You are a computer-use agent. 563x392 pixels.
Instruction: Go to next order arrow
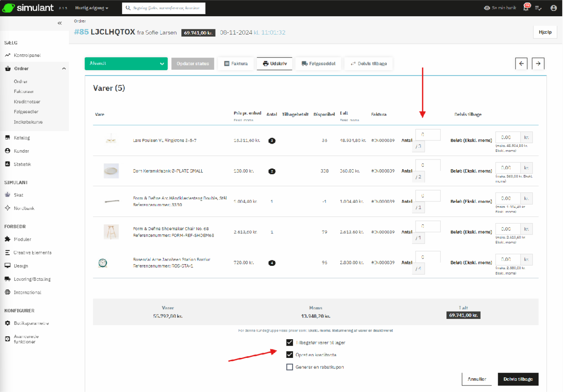tap(538, 64)
